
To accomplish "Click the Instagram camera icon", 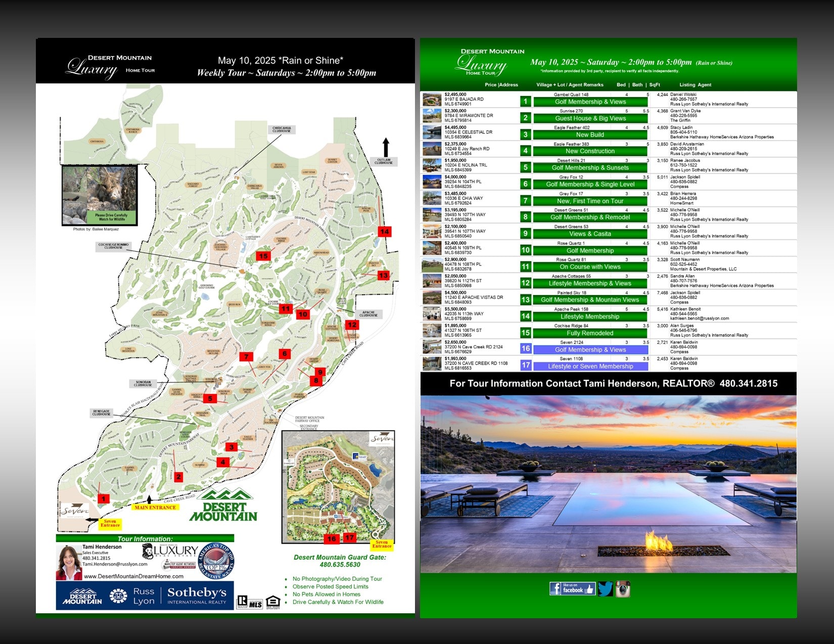I will [623, 589].
